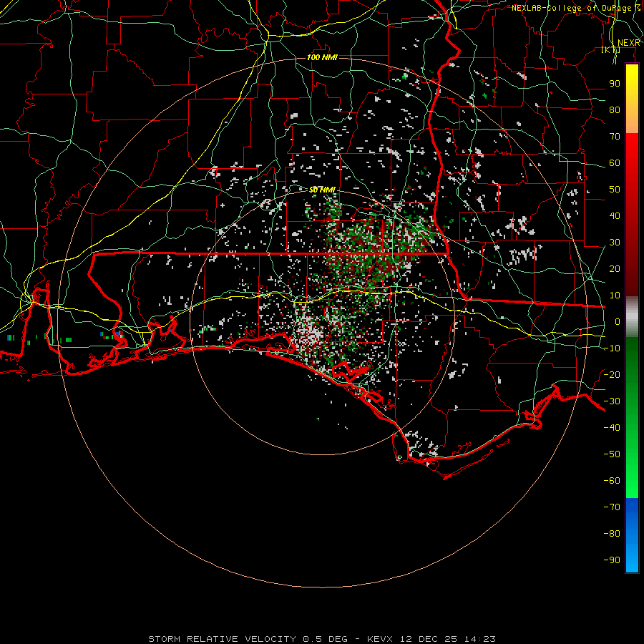
Task: Click the "12 DEC 25" date text
Action: (x=429, y=639)
